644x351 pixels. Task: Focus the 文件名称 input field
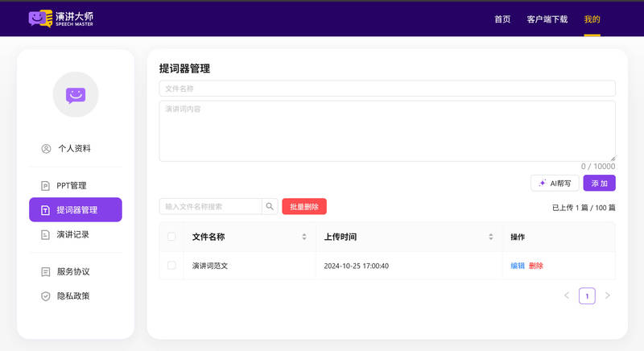click(x=387, y=89)
